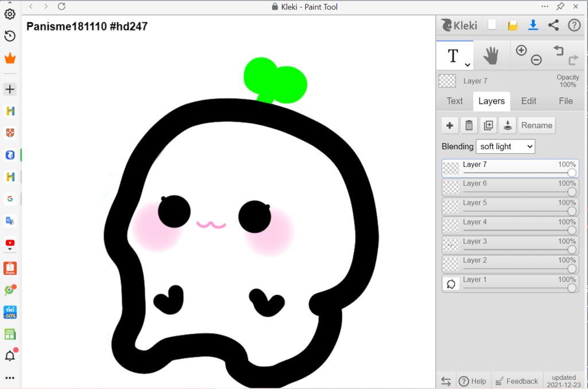Share the drawing with the share icon

[x=554, y=25]
